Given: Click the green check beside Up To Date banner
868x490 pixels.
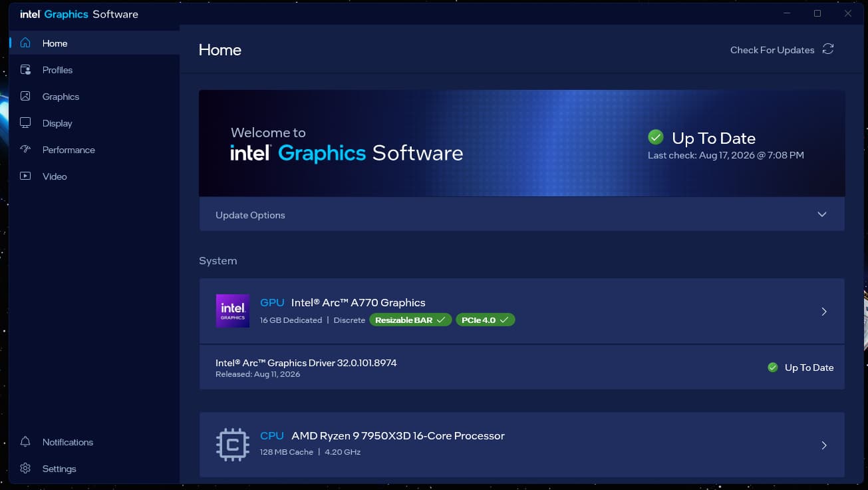Looking at the screenshot, I should click(656, 137).
